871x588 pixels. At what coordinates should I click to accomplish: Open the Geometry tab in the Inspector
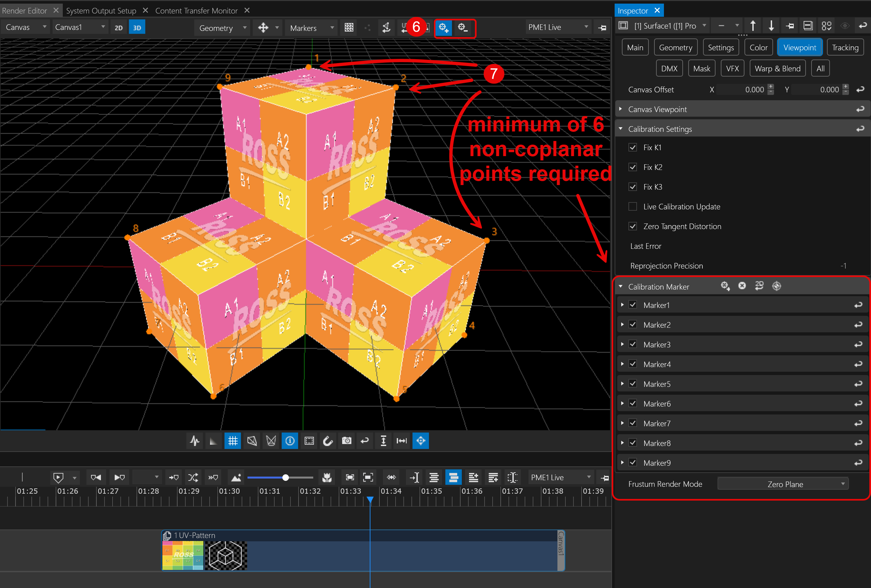coord(675,48)
